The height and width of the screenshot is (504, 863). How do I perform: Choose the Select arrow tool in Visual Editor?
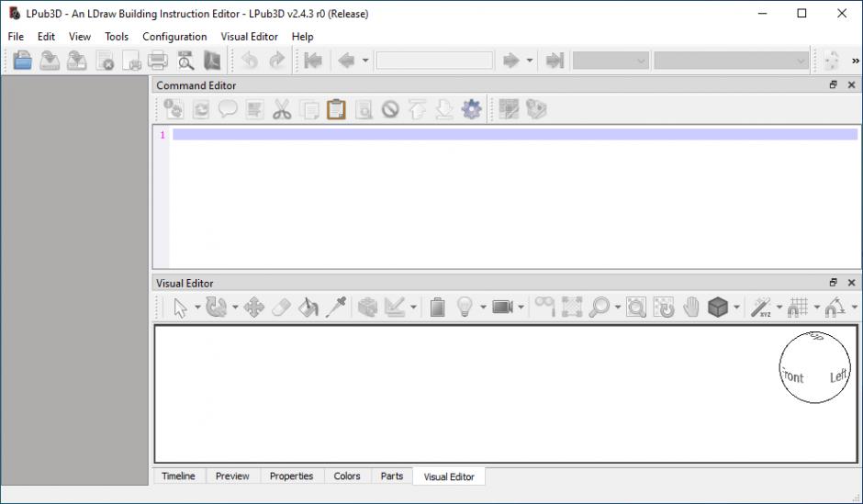tap(181, 308)
